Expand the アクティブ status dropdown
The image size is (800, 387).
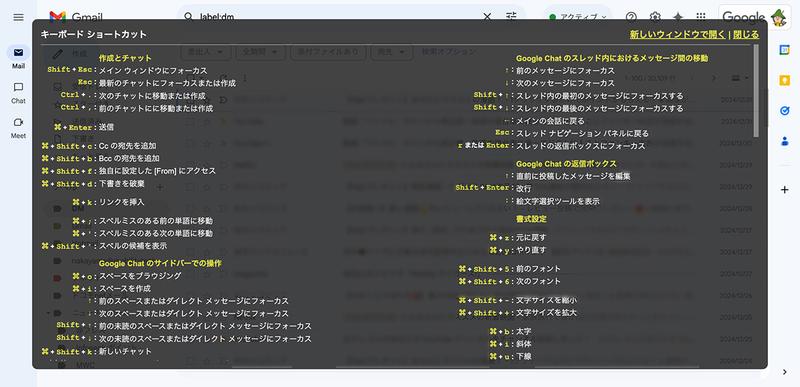pyautogui.click(x=578, y=16)
